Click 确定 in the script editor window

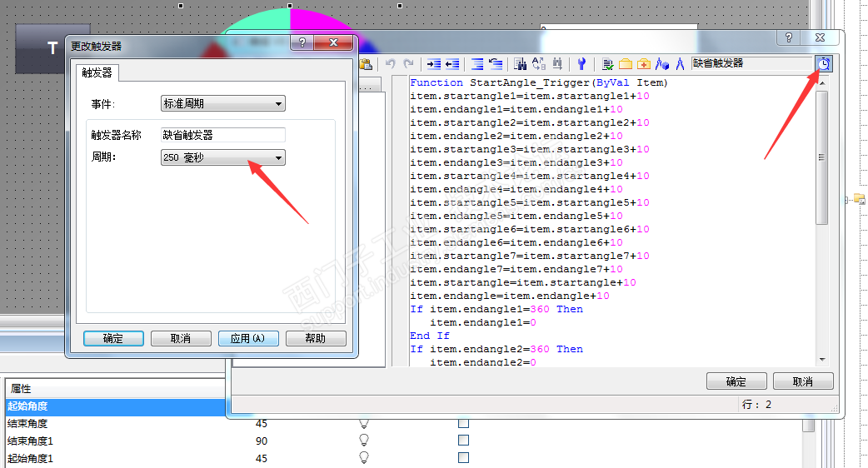736,381
